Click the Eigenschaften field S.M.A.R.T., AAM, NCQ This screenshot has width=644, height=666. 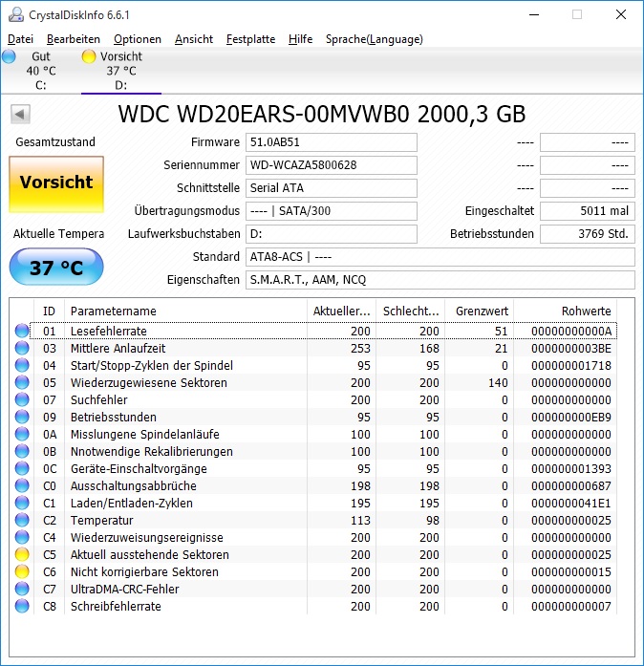pos(440,280)
